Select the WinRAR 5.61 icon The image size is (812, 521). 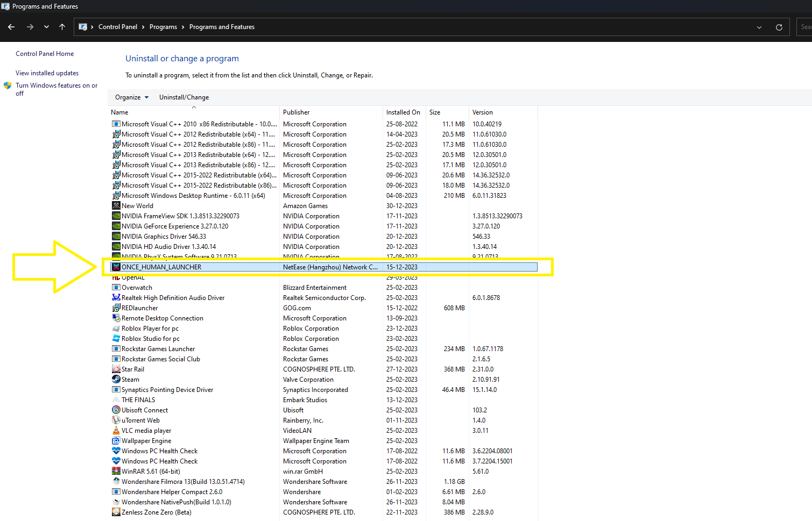116,472
